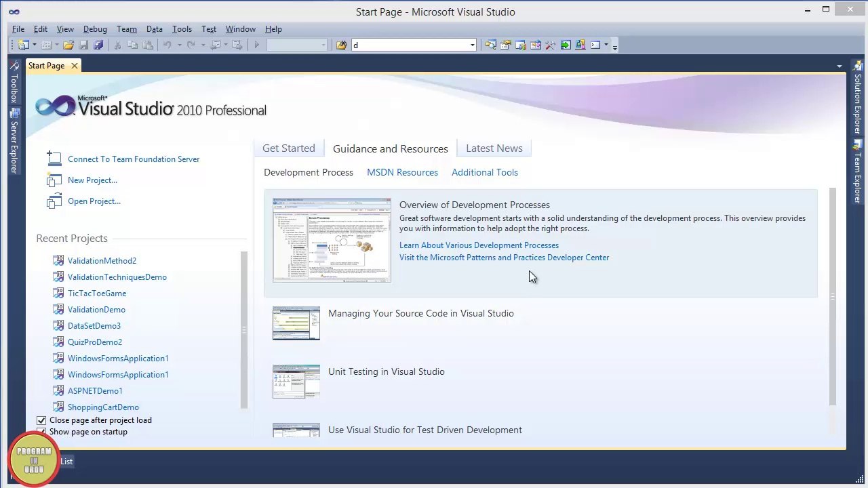
Task: Click the Find in Files binoculars icon
Action: [x=341, y=45]
